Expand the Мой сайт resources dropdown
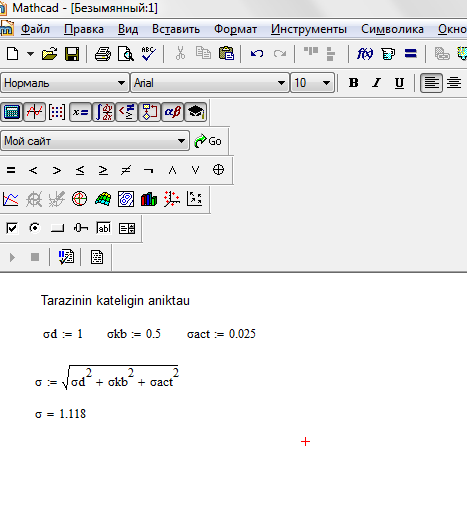The width and height of the screenshot is (467, 505). click(x=181, y=141)
